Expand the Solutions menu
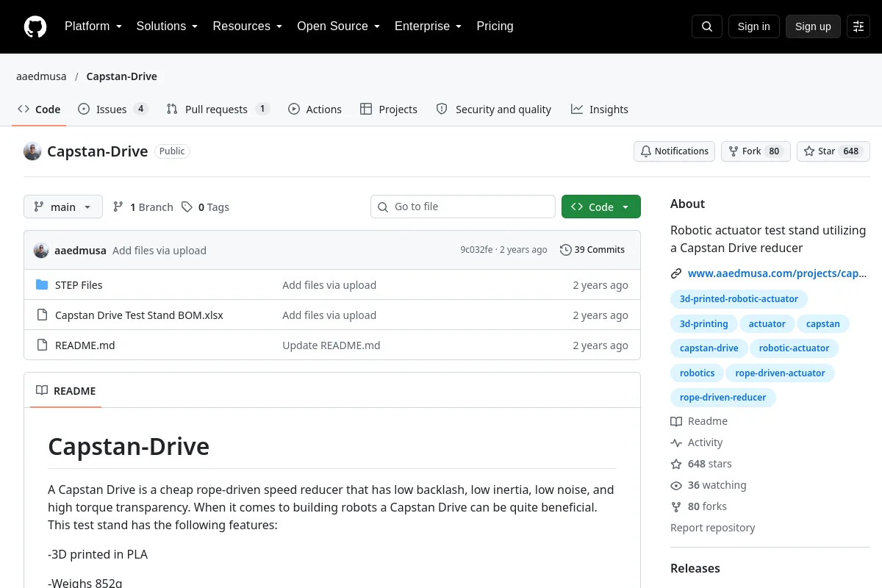Image resolution: width=882 pixels, height=588 pixels. coord(168,26)
